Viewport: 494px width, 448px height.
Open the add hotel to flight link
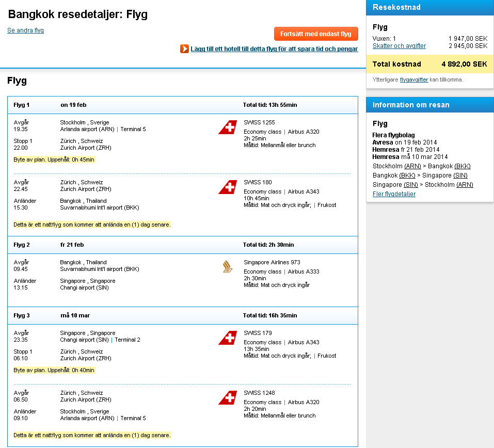point(274,49)
